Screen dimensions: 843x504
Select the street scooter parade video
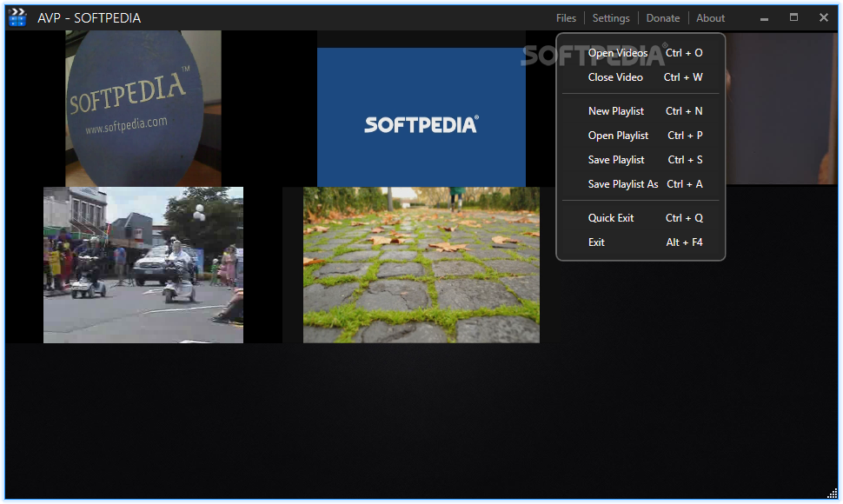coord(143,265)
